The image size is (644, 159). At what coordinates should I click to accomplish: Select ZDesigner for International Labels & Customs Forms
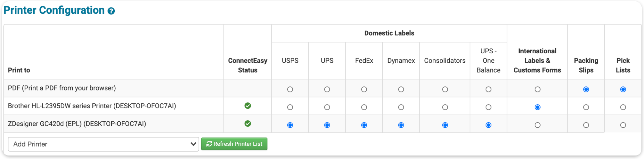pyautogui.click(x=537, y=125)
